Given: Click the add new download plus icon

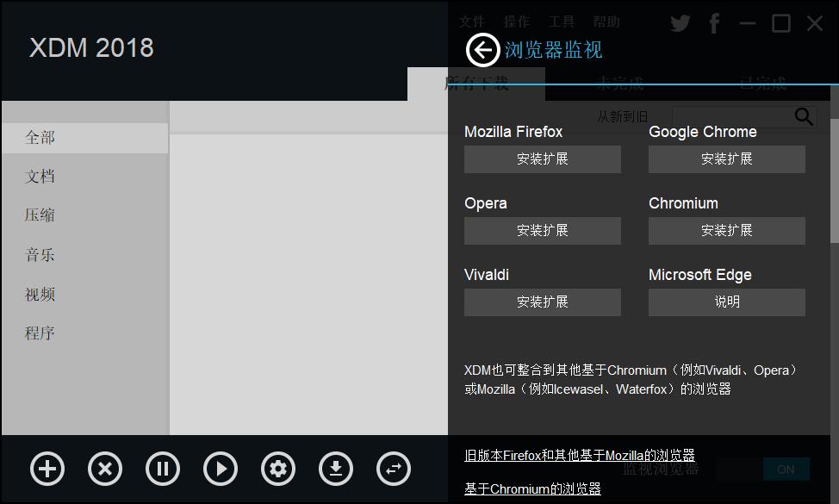Looking at the screenshot, I should (47, 469).
